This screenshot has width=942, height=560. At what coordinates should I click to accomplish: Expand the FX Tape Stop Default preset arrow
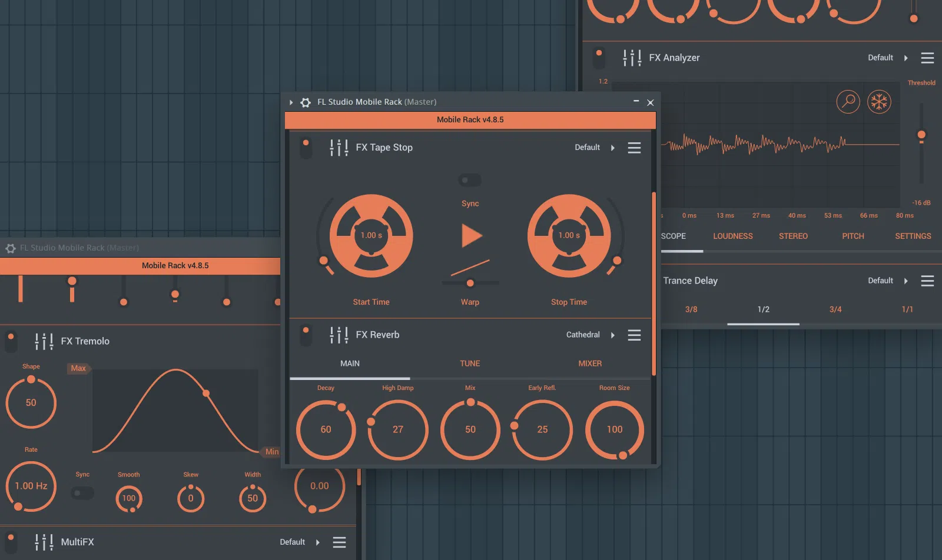tap(613, 148)
